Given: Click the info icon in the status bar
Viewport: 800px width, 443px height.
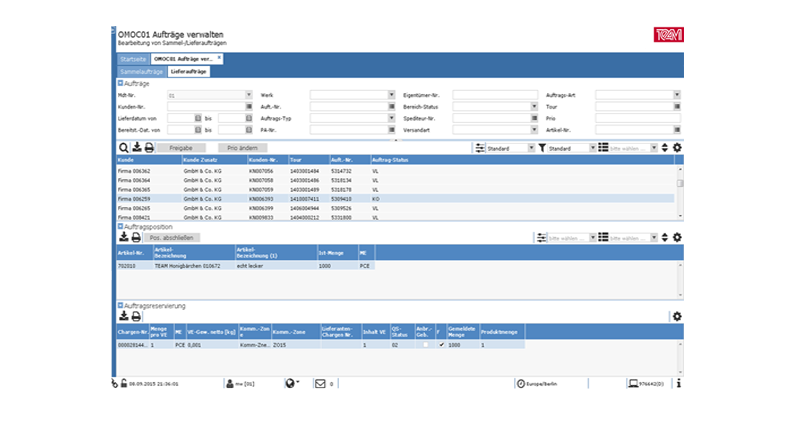Looking at the screenshot, I should click(679, 384).
